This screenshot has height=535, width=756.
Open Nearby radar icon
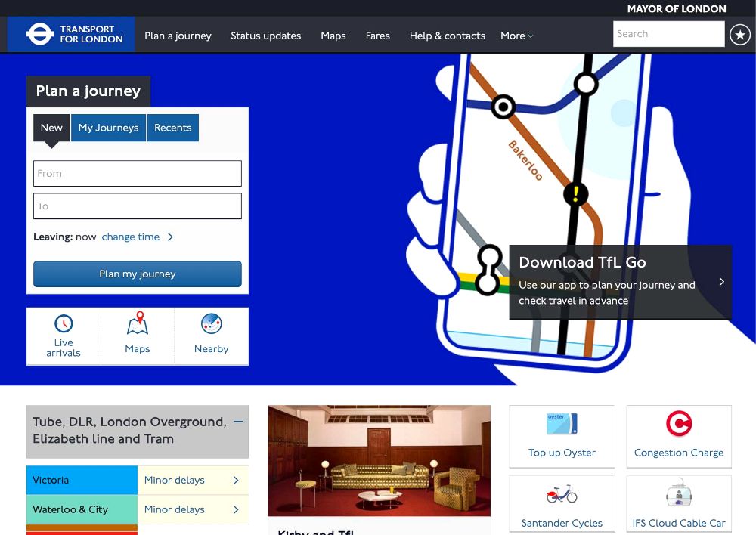(x=211, y=323)
